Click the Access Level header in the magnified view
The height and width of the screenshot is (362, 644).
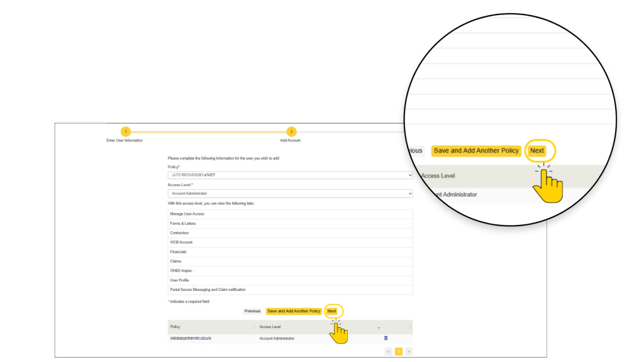coord(438,176)
